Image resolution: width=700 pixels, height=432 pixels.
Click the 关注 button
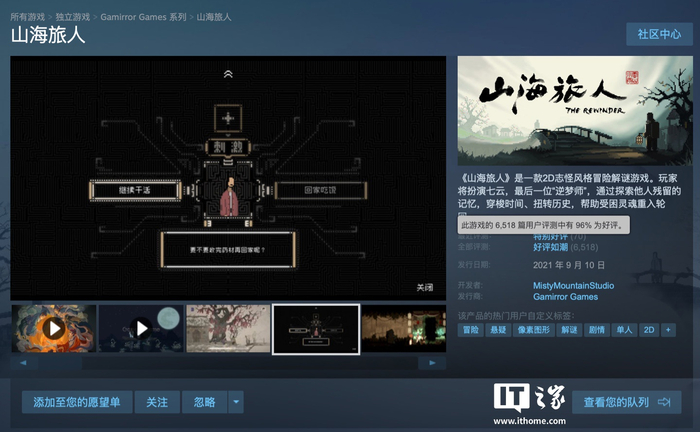pyautogui.click(x=157, y=402)
